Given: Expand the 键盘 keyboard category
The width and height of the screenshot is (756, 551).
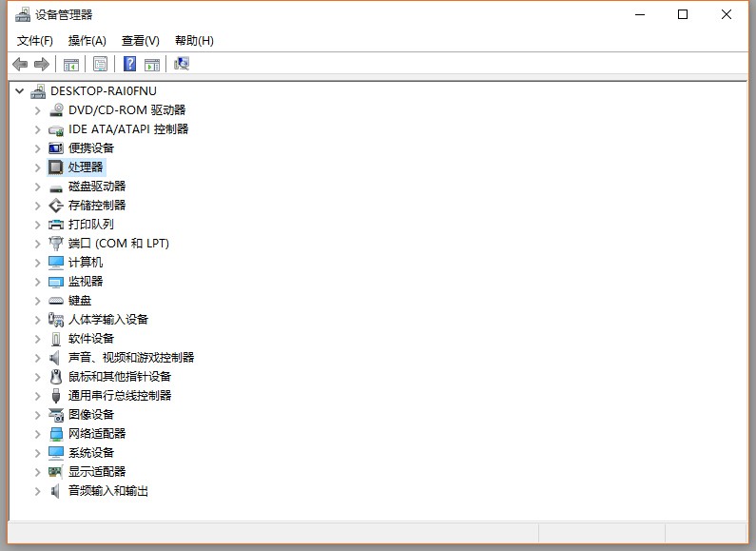Looking at the screenshot, I should coord(38,301).
